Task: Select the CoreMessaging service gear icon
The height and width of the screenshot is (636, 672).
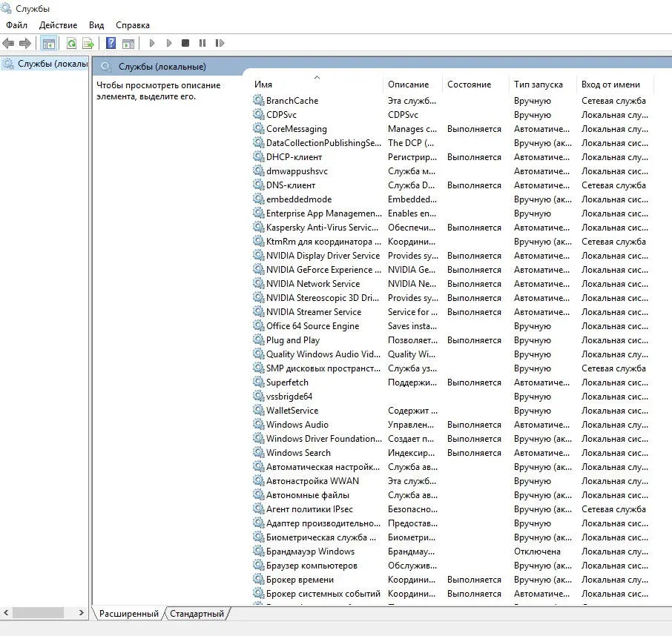Action: (258, 128)
